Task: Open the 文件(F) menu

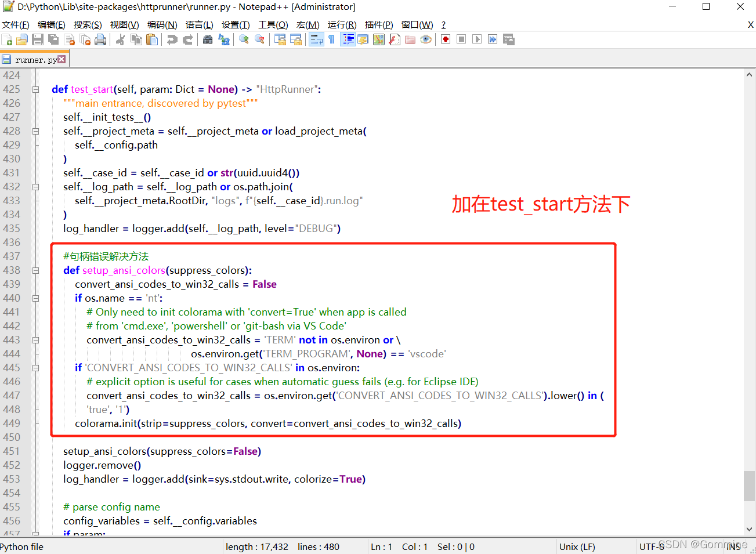Action: [x=16, y=25]
